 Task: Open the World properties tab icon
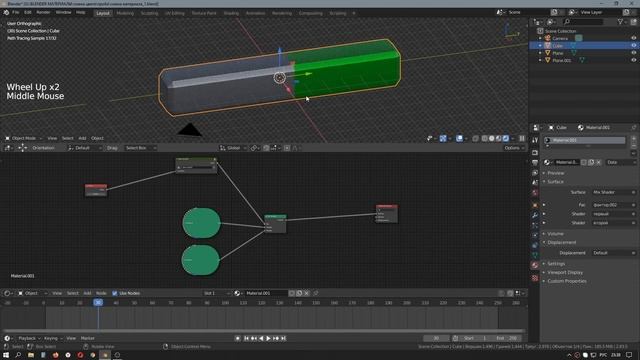pyautogui.click(x=535, y=192)
